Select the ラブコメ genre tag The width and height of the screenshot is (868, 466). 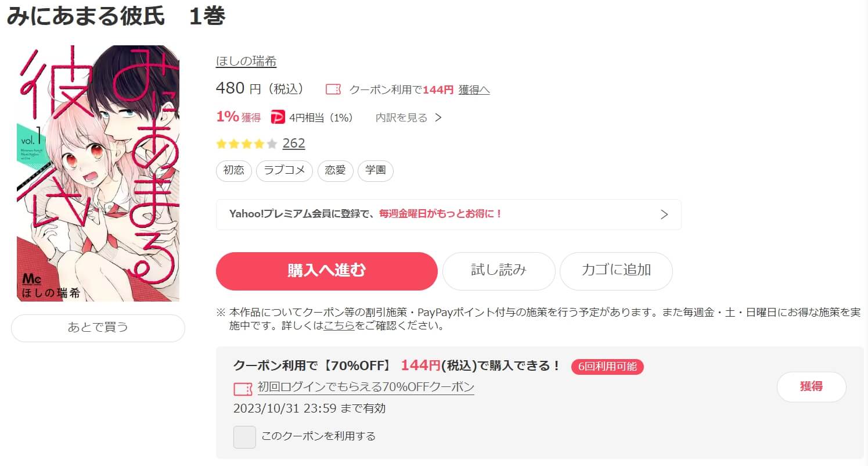point(284,170)
